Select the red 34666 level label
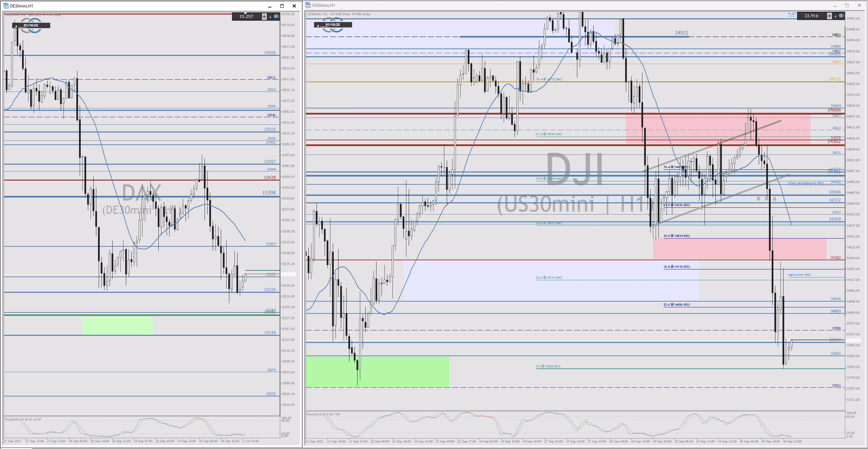This screenshot has height=449, width=868. pyautogui.click(x=834, y=110)
